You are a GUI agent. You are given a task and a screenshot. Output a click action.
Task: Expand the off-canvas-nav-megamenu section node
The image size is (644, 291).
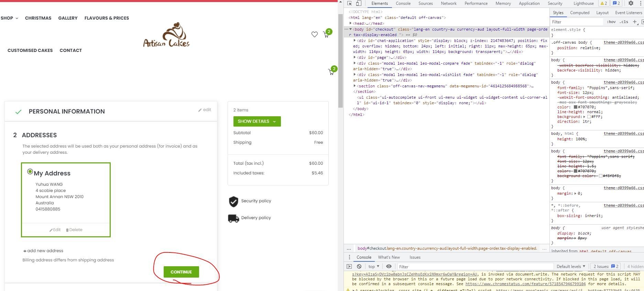pyautogui.click(x=354, y=86)
